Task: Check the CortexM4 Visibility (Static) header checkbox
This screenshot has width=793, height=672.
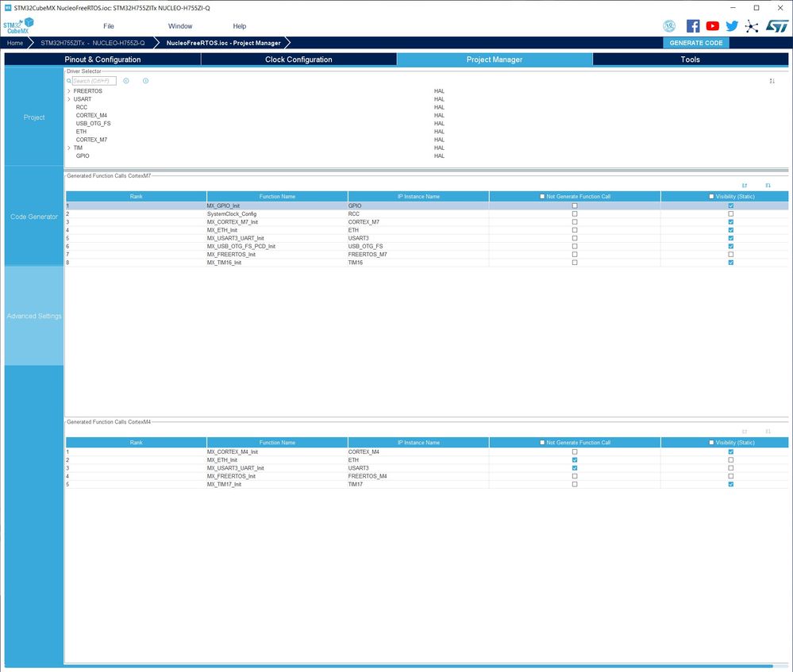Action: point(711,443)
